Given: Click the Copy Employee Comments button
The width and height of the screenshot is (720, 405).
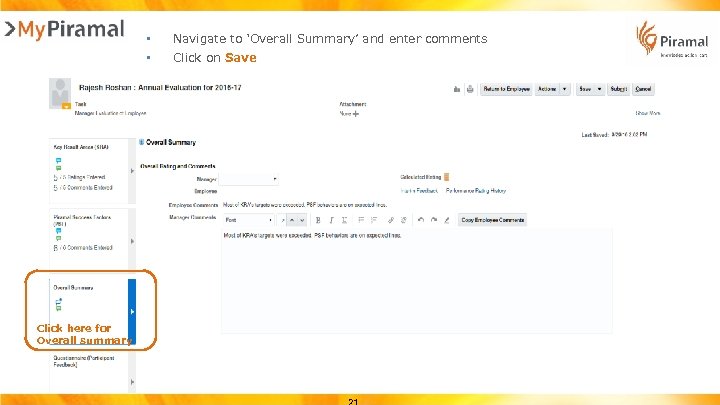Looking at the screenshot, I should tap(492, 220).
